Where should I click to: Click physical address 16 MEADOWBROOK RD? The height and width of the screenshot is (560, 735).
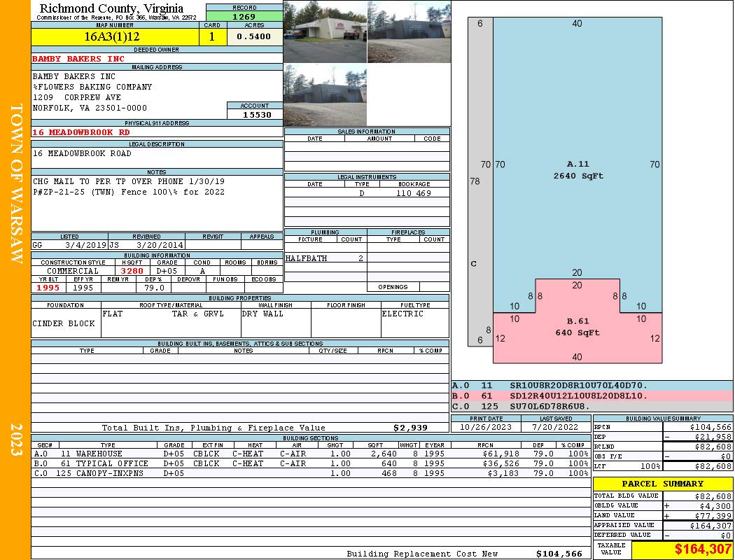coord(80,132)
